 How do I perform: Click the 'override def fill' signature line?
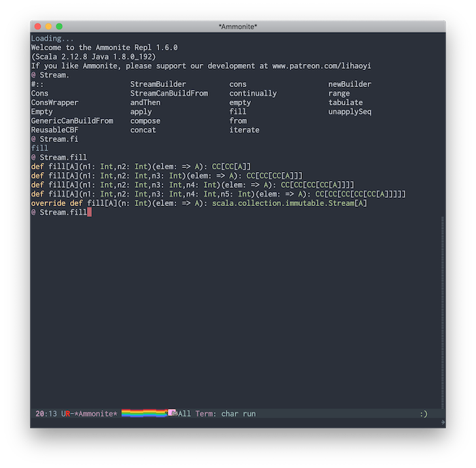199,203
